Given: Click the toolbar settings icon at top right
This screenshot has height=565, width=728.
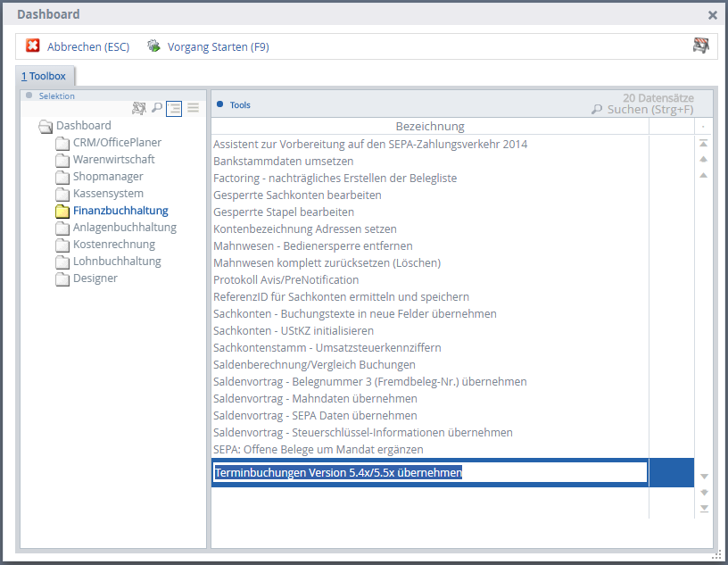Looking at the screenshot, I should coord(701,46).
